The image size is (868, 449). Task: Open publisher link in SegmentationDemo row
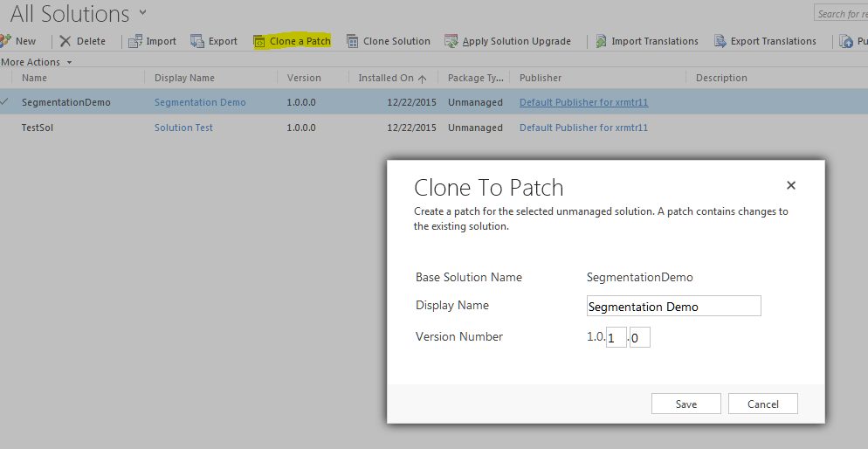(583, 102)
